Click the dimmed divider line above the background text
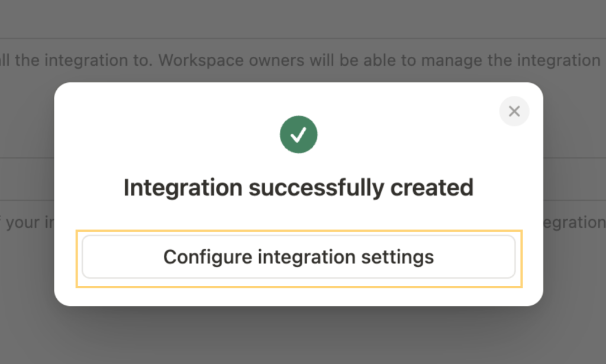 303,38
